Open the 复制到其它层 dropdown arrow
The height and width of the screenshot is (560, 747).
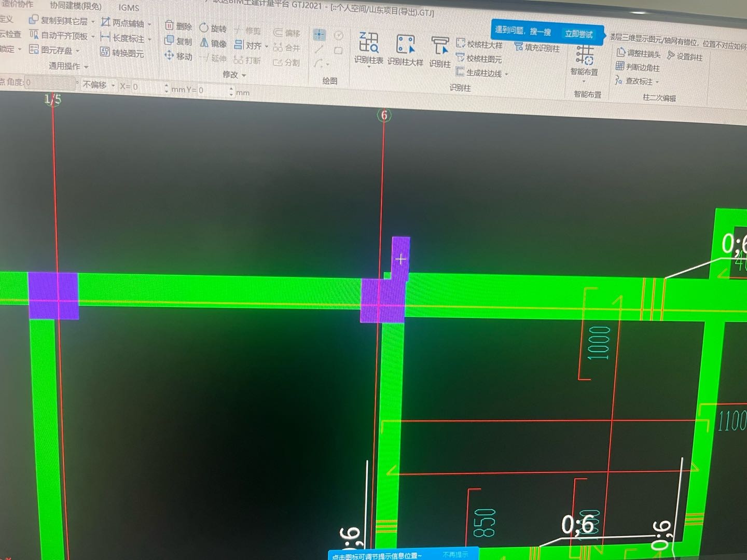pos(93,22)
